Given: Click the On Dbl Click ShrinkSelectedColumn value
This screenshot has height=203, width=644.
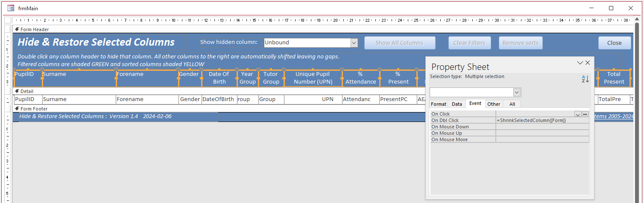Looking at the screenshot, I should (x=542, y=120).
